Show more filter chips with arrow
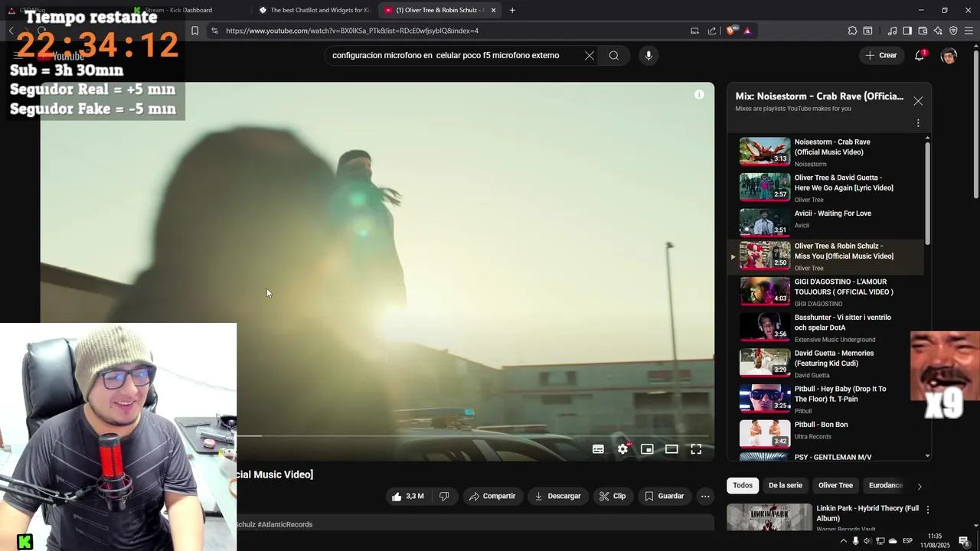 coord(920,486)
